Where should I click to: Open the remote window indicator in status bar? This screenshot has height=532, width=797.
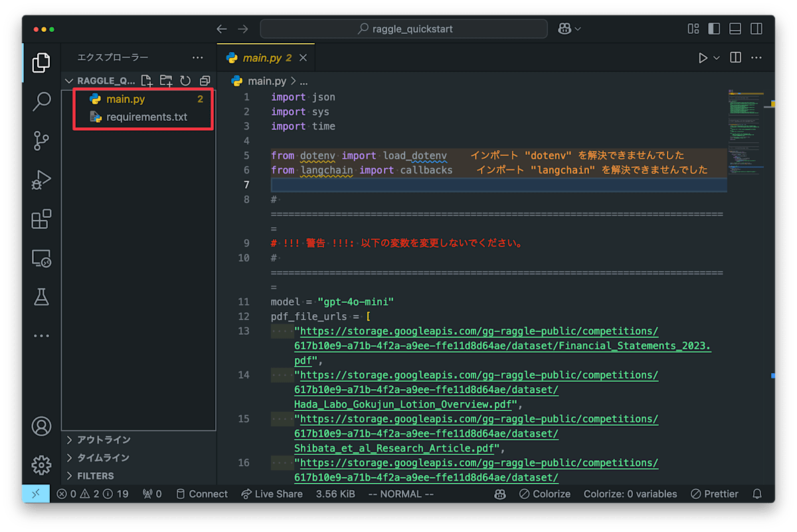click(36, 494)
